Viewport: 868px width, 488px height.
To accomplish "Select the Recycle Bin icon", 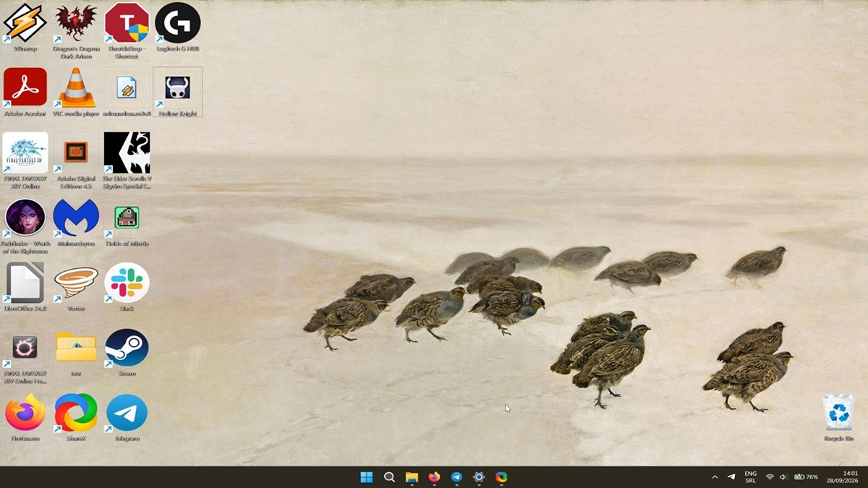I will tap(839, 418).
